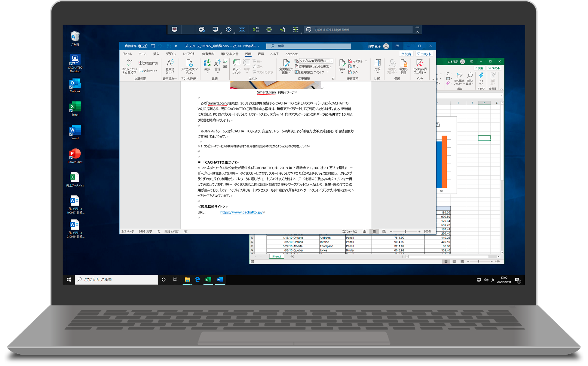Click the language indicator 英語 (米国) in status bar

click(x=172, y=231)
